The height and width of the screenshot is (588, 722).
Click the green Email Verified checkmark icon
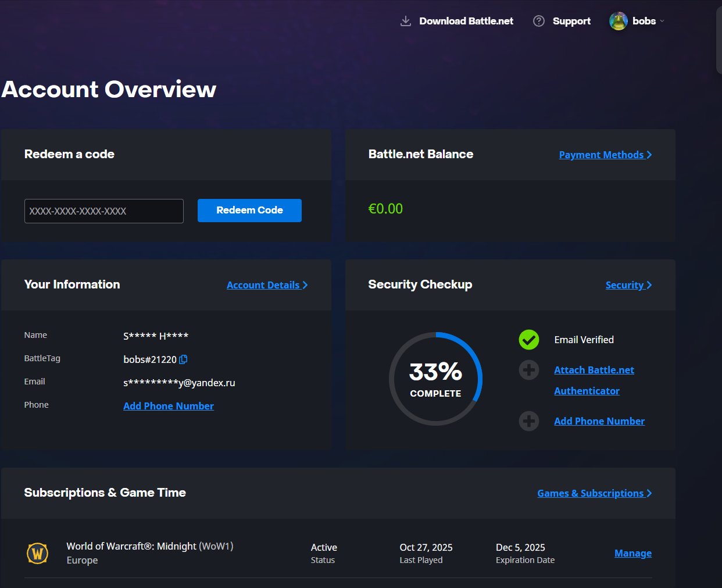(529, 340)
